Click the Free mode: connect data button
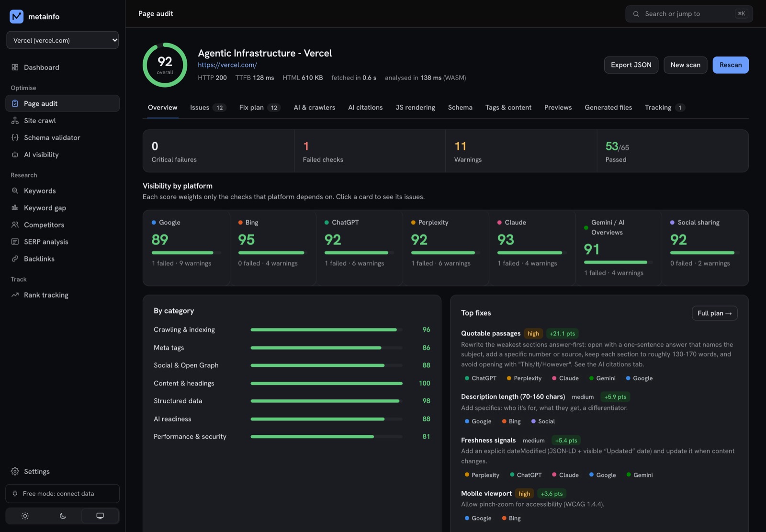 tap(63, 494)
